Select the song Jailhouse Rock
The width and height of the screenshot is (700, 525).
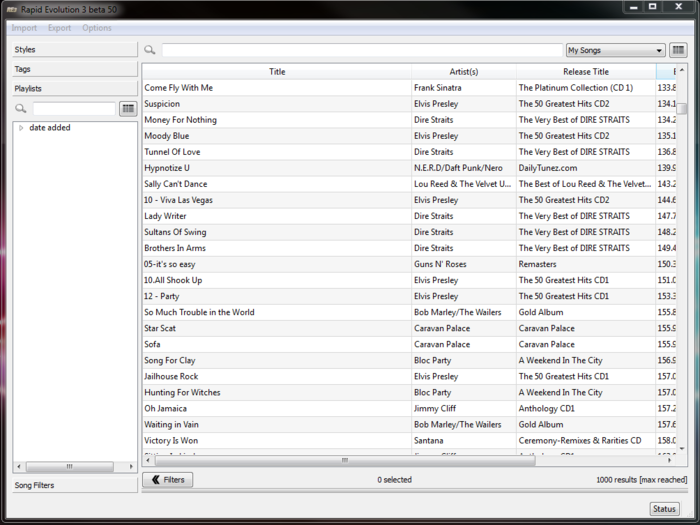pyautogui.click(x=277, y=377)
